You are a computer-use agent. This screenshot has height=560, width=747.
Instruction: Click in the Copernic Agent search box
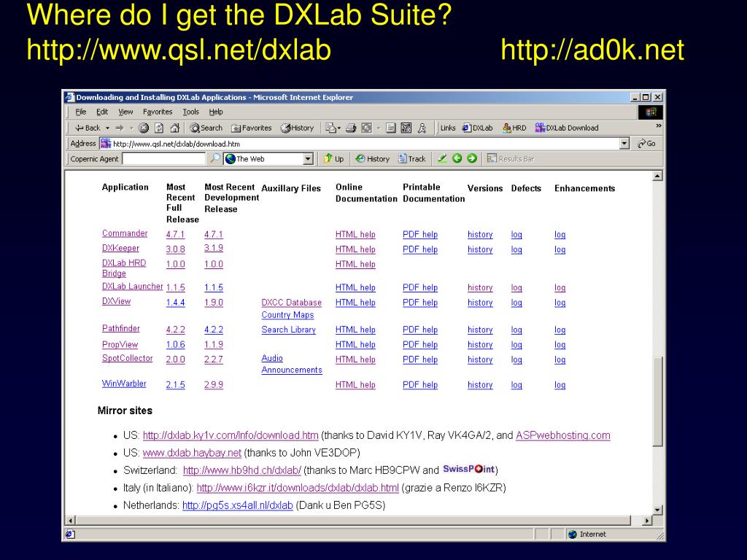coord(164,159)
